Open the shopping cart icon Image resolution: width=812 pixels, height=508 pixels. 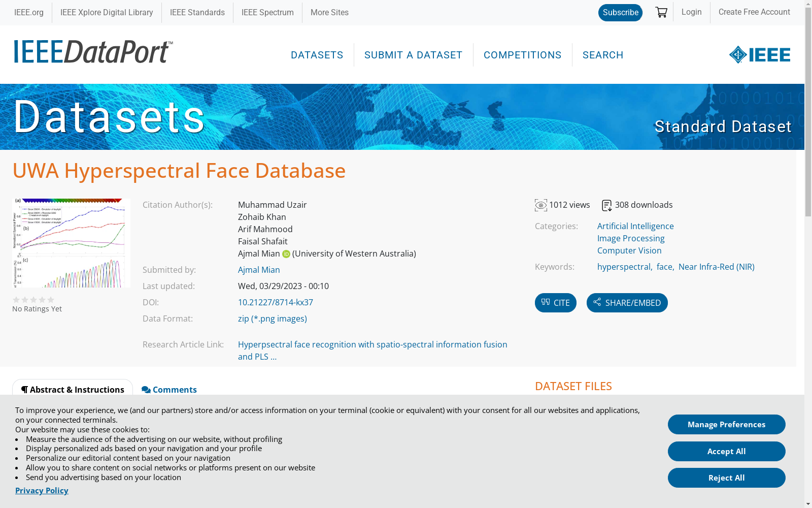coord(661,12)
